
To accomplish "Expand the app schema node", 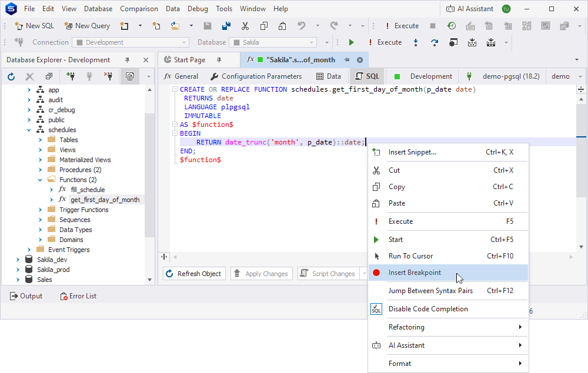I will (29, 90).
